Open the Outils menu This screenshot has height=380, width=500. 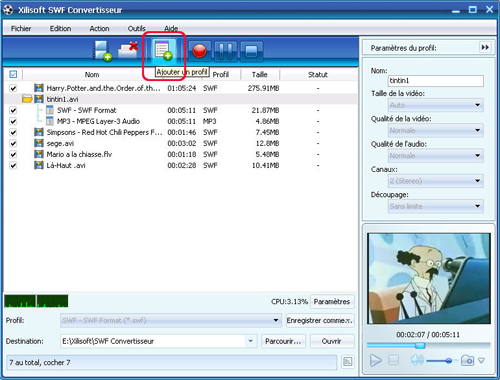pyautogui.click(x=137, y=28)
